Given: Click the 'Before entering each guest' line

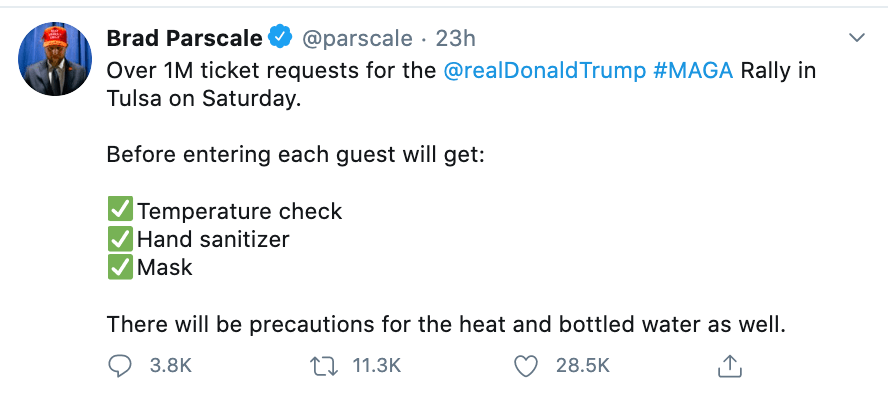Looking at the screenshot, I should [x=296, y=155].
